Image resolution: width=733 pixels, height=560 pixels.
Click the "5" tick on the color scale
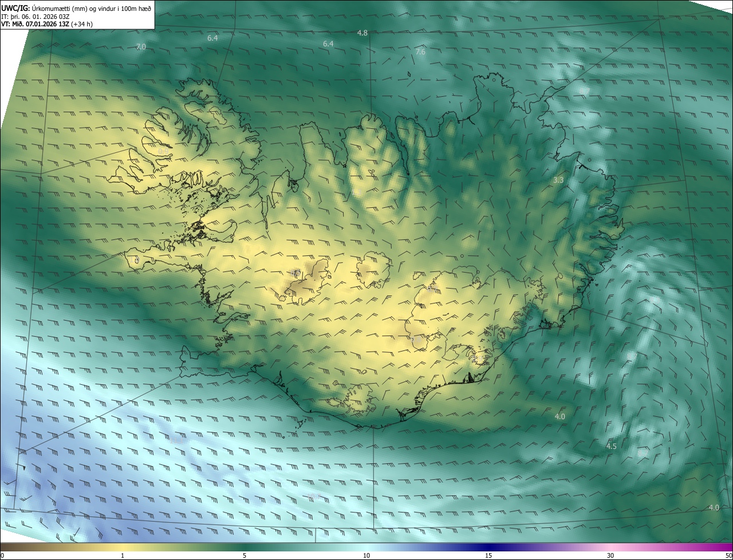pos(245,555)
